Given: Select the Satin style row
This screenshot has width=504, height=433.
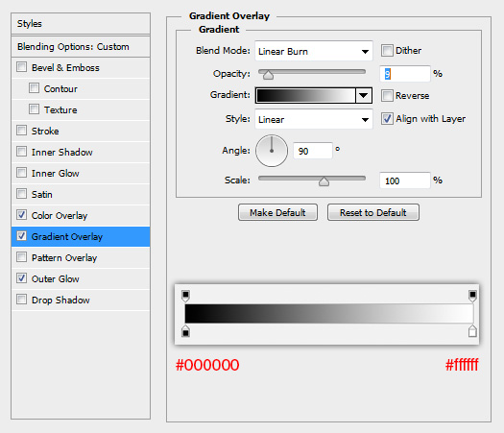Looking at the screenshot, I should (x=81, y=194).
